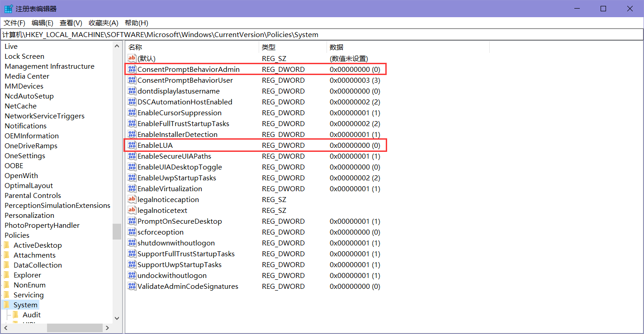
Task: Click the SupportFullTrustStartupTasks value icon
Action: pos(132,254)
